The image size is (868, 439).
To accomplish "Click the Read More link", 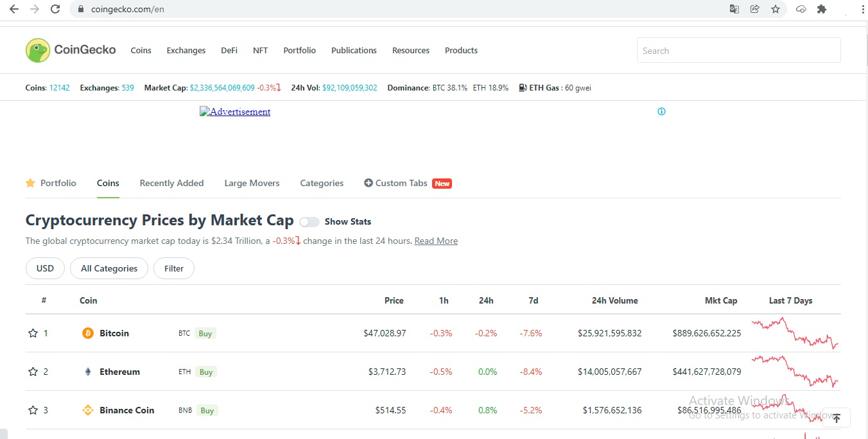I will 436,241.
